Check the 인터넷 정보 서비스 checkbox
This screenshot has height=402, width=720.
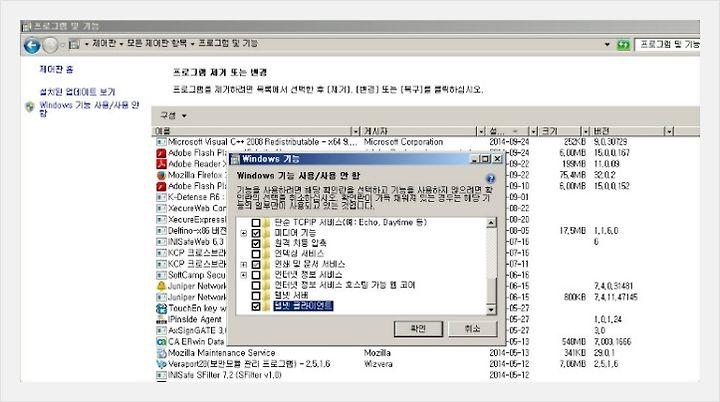tap(256, 275)
